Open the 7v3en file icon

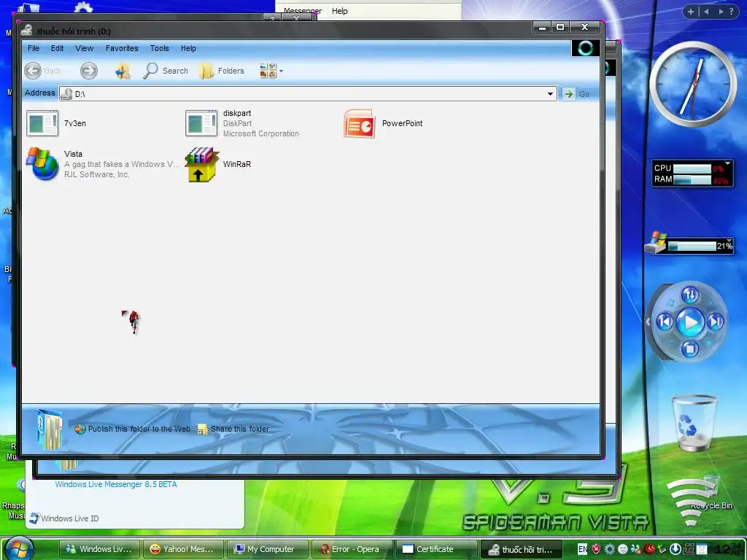point(42,122)
